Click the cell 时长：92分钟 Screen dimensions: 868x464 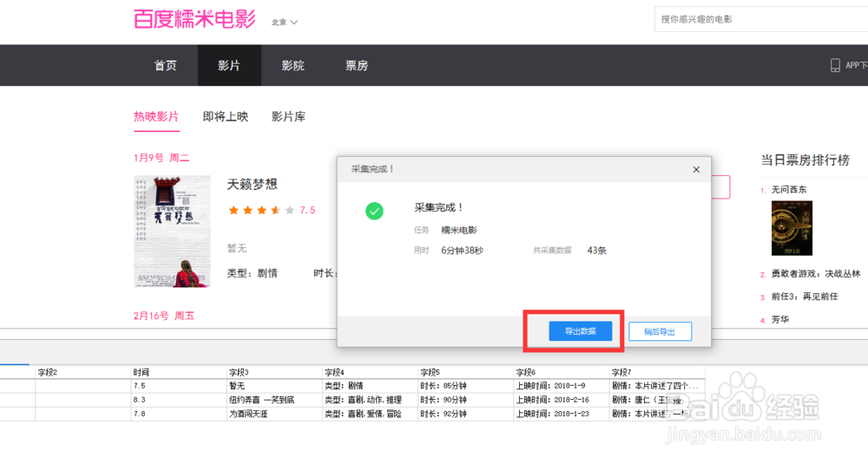click(x=466, y=414)
